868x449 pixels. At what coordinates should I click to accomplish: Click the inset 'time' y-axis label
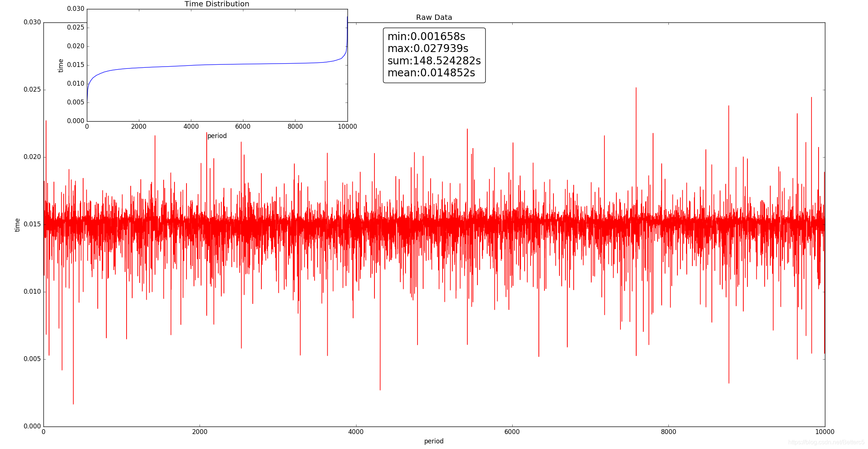61,65
